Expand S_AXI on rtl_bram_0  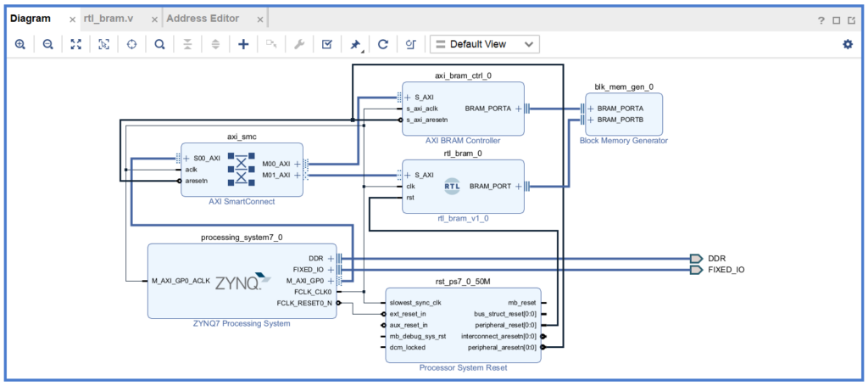pyautogui.click(x=408, y=175)
